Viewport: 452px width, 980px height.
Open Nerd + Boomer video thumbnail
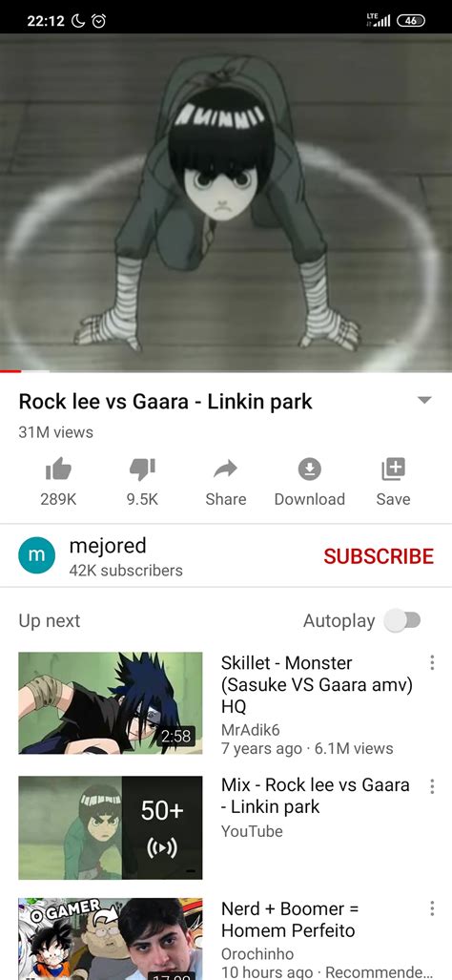(x=111, y=939)
